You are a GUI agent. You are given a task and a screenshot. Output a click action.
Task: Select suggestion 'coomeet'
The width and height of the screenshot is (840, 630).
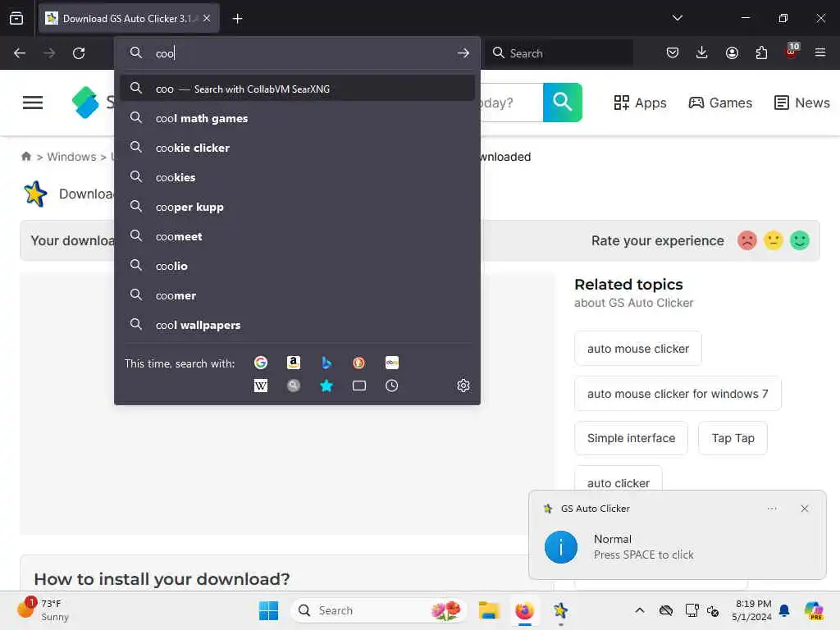(297, 236)
